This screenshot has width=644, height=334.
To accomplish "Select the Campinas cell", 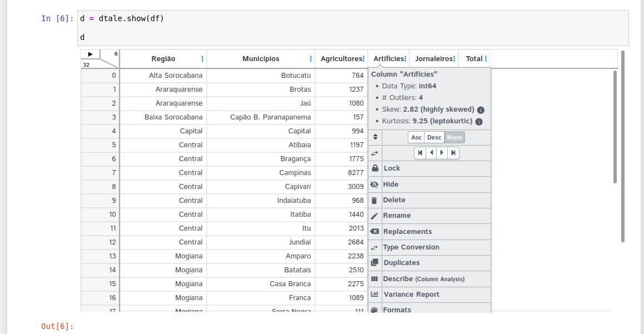I will tap(261, 172).
